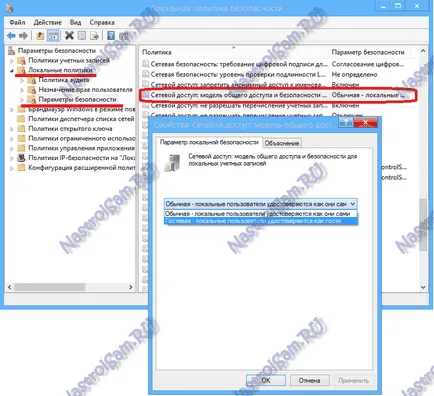Viewport: 434px width, 396px height.
Task: Click Конфигурация расширенной политики folder icon
Action: (21, 168)
